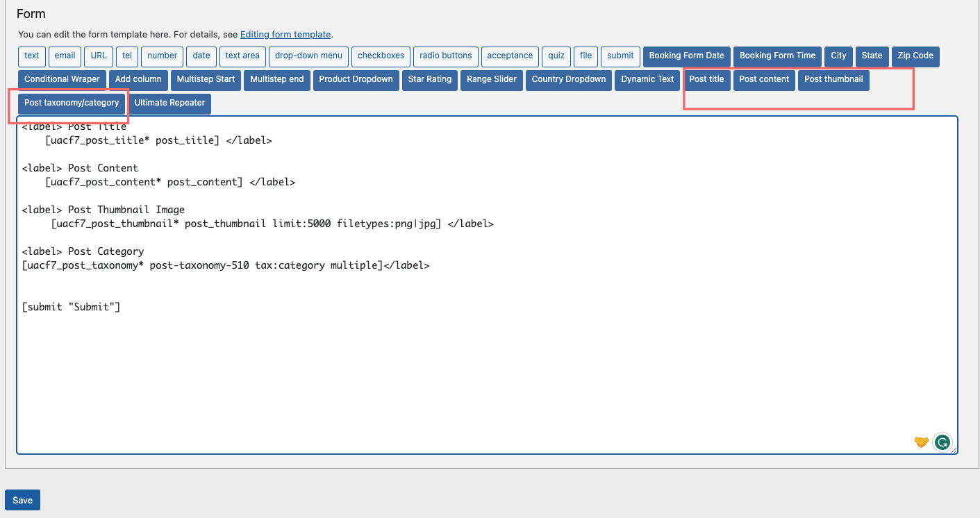The image size is (980, 518).
Task: Select the Post taxonomy/category button
Action: (x=72, y=103)
